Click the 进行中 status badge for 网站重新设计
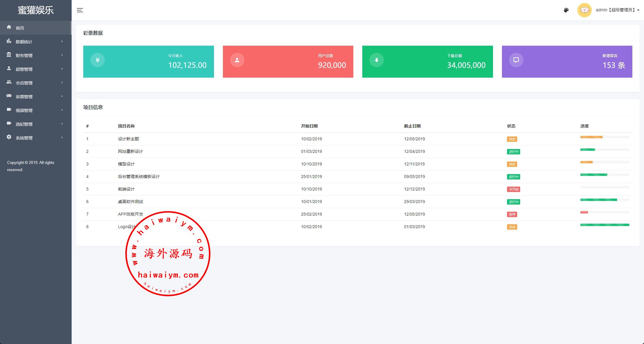This screenshot has height=344, width=644. pyautogui.click(x=513, y=152)
